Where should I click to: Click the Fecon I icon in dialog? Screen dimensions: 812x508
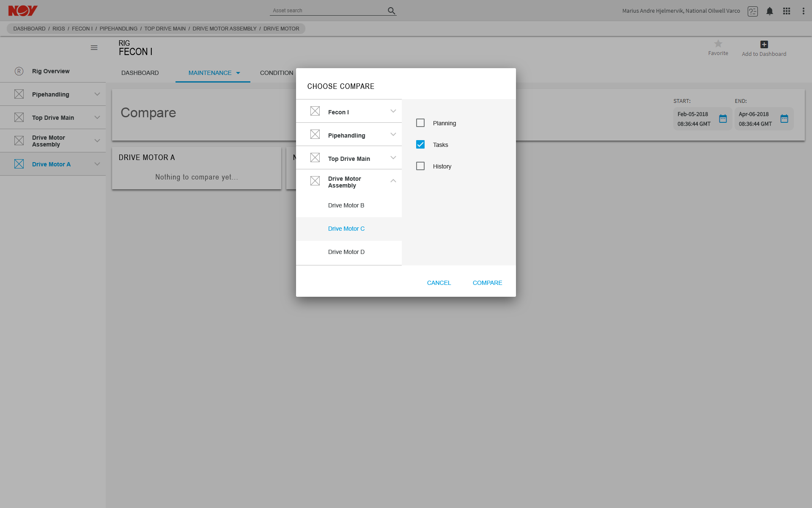[315, 111]
